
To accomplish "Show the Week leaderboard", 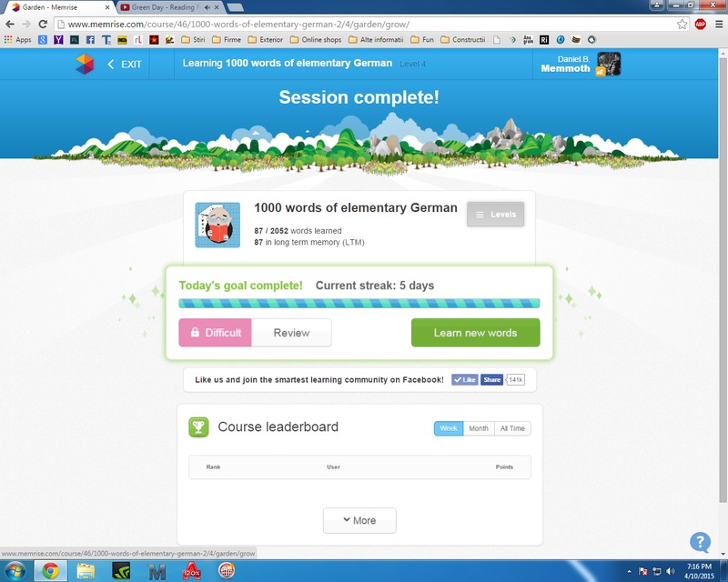I will (449, 428).
